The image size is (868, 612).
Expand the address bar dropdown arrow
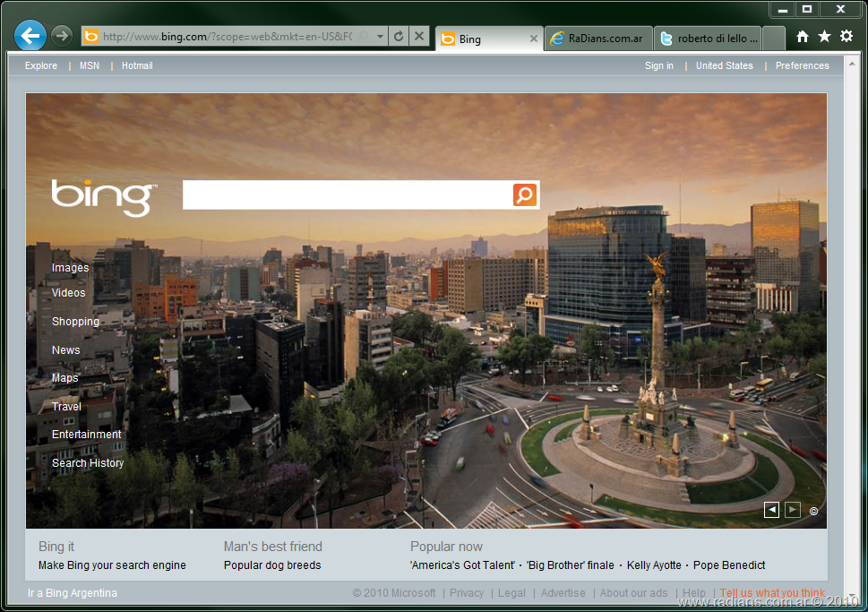pos(380,37)
